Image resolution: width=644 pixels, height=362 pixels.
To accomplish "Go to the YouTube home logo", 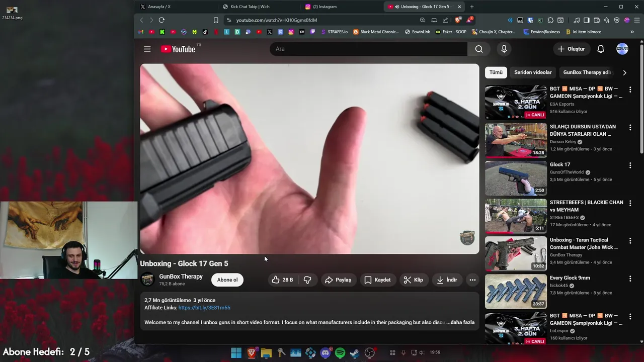I will 178,49.
